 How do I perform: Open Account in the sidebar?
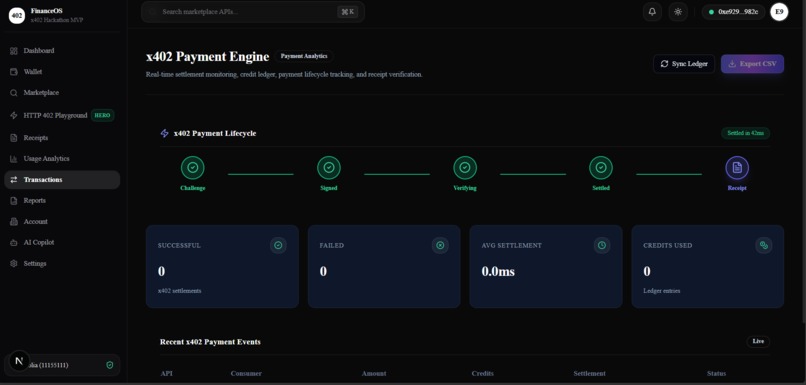[x=62, y=222]
